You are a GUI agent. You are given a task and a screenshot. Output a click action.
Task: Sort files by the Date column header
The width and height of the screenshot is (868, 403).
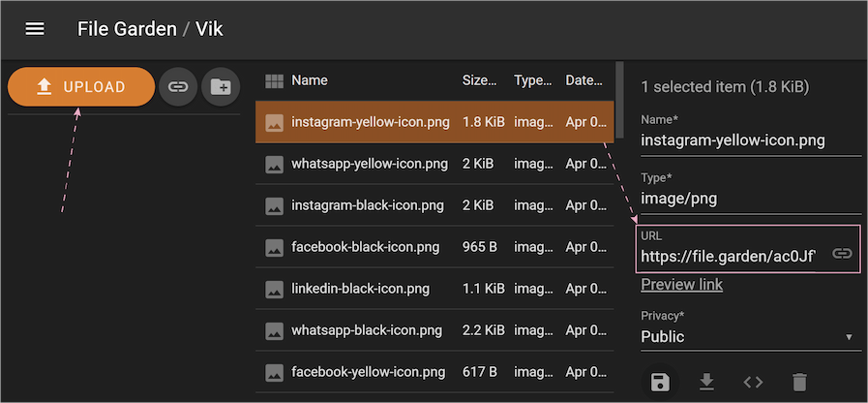pos(584,80)
